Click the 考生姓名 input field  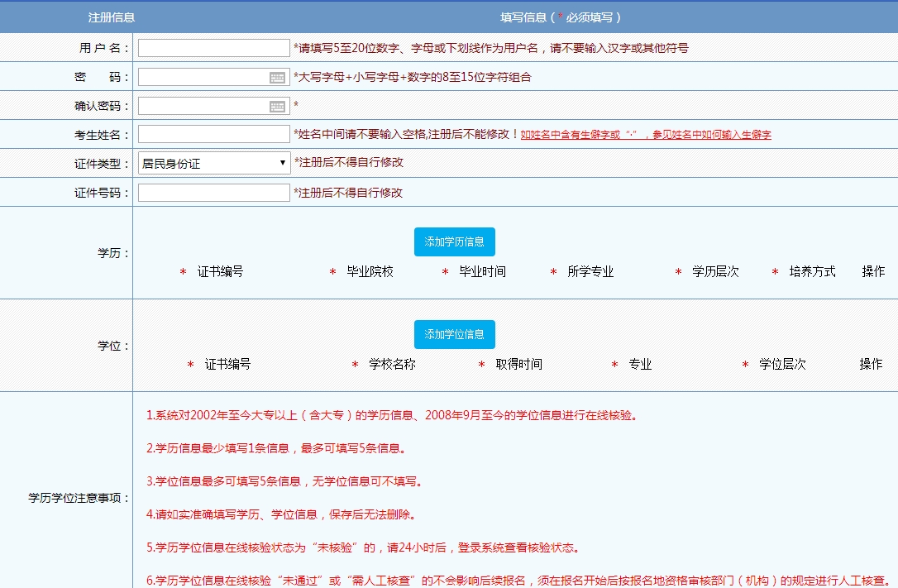click(x=213, y=135)
